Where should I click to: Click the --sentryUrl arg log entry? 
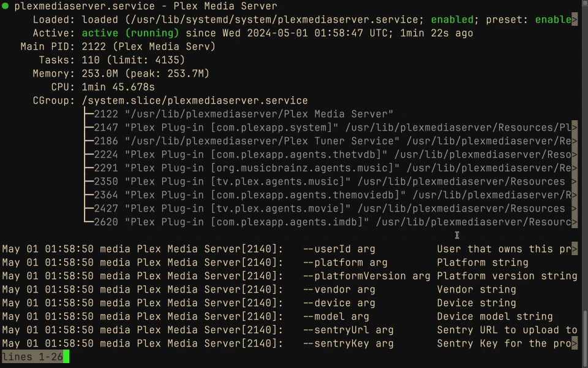[x=349, y=330]
